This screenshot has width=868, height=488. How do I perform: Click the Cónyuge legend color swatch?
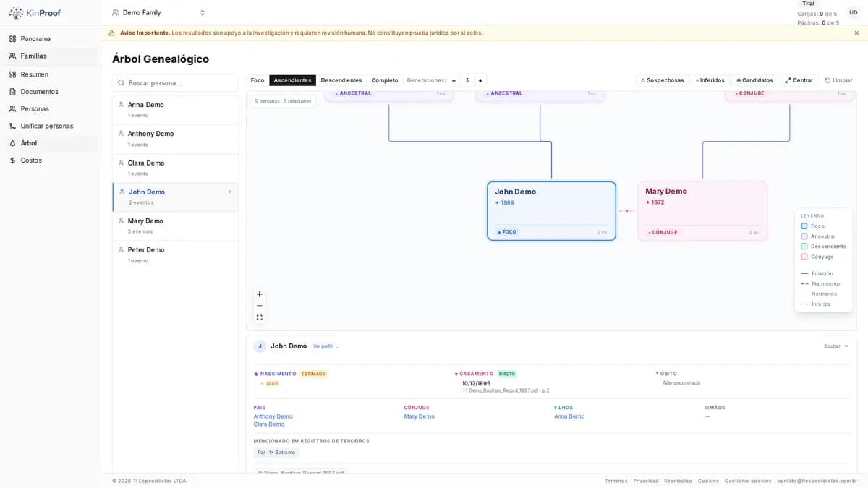click(804, 257)
